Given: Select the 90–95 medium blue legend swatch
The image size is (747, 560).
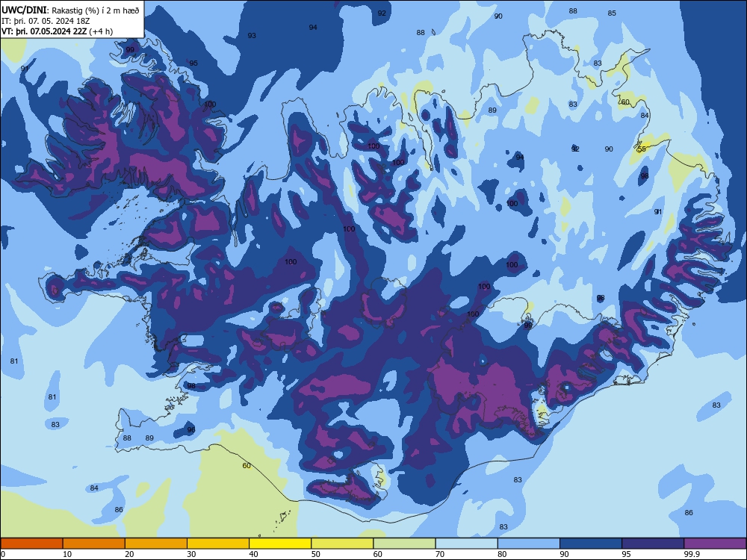Looking at the screenshot, I should coord(591,544).
